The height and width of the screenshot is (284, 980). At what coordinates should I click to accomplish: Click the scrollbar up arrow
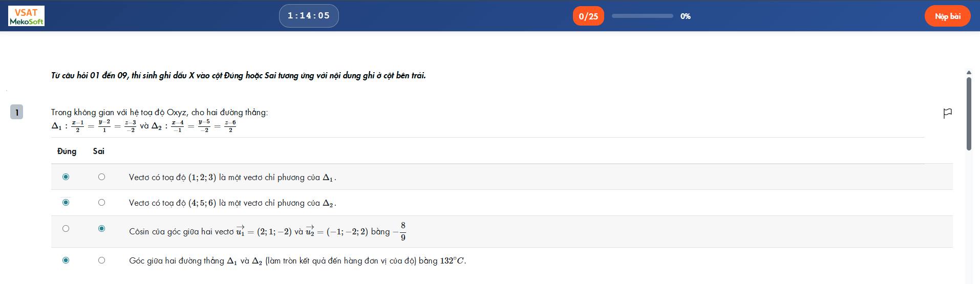(969, 73)
